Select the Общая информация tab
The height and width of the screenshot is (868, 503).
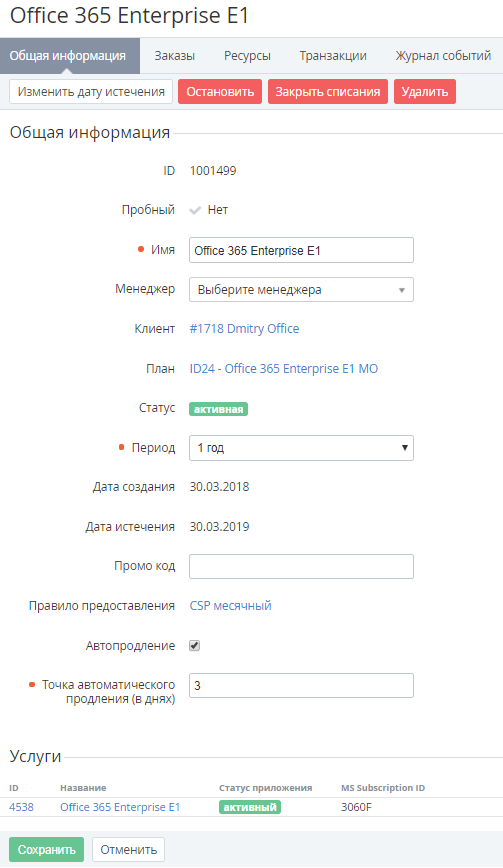[x=68, y=56]
